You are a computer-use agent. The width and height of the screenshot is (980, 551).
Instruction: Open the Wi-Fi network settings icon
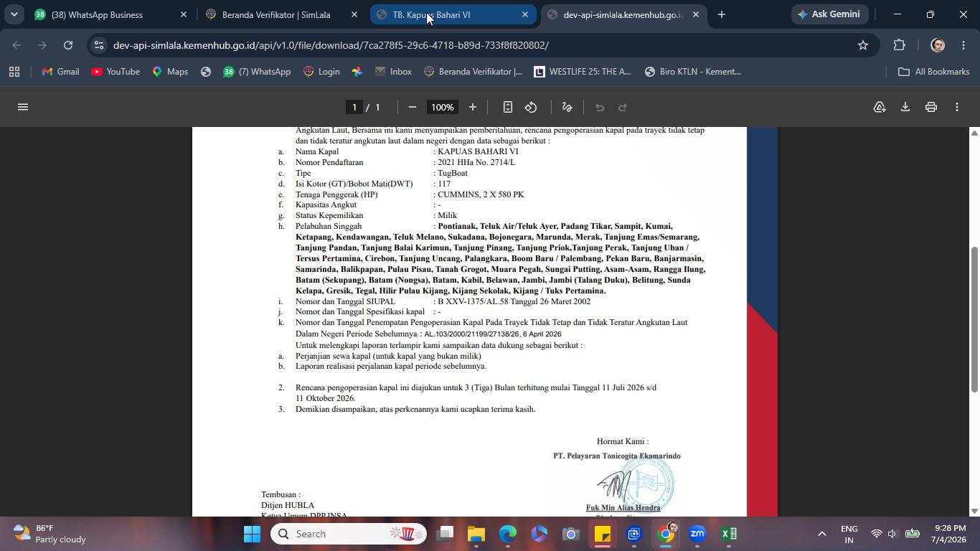click(x=876, y=534)
